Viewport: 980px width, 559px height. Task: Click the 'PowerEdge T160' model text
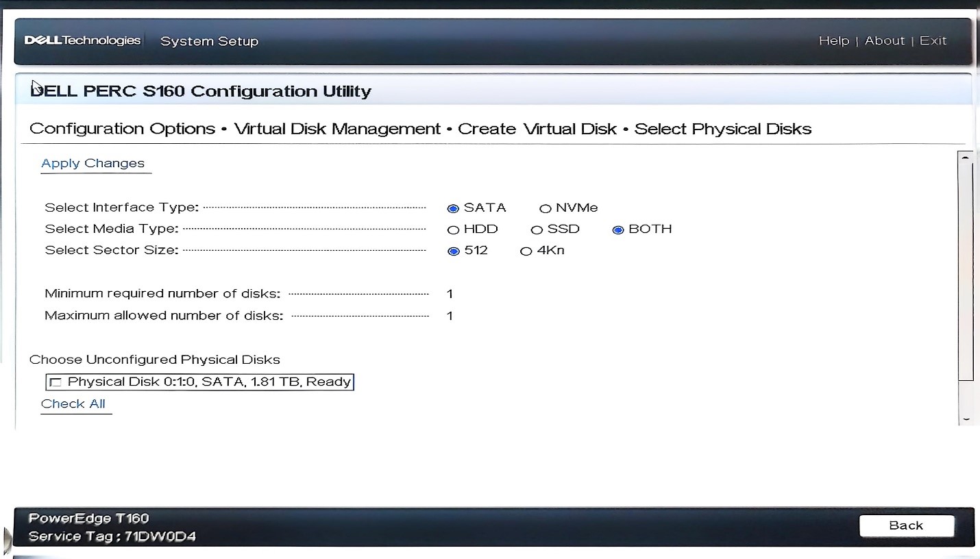[89, 518]
